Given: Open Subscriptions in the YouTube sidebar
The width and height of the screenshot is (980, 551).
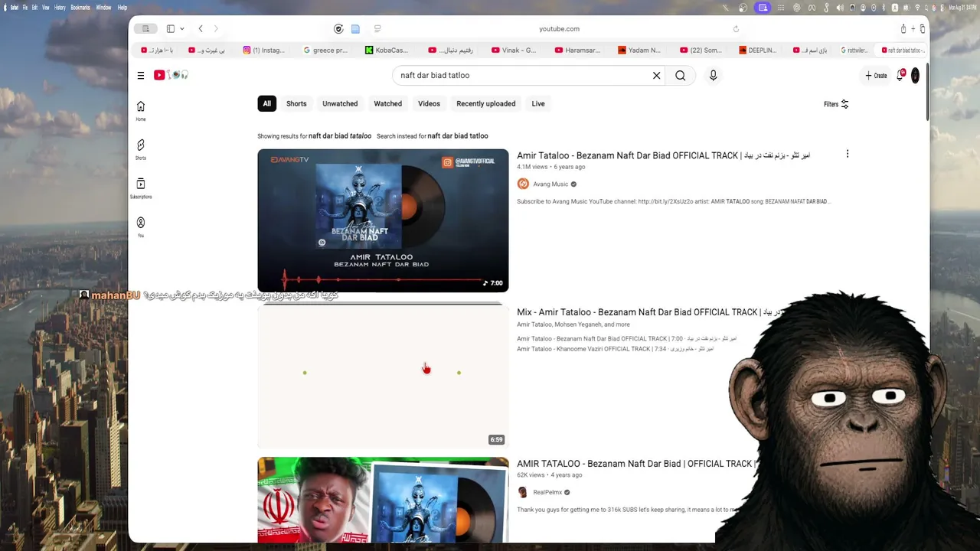Looking at the screenshot, I should (141, 188).
